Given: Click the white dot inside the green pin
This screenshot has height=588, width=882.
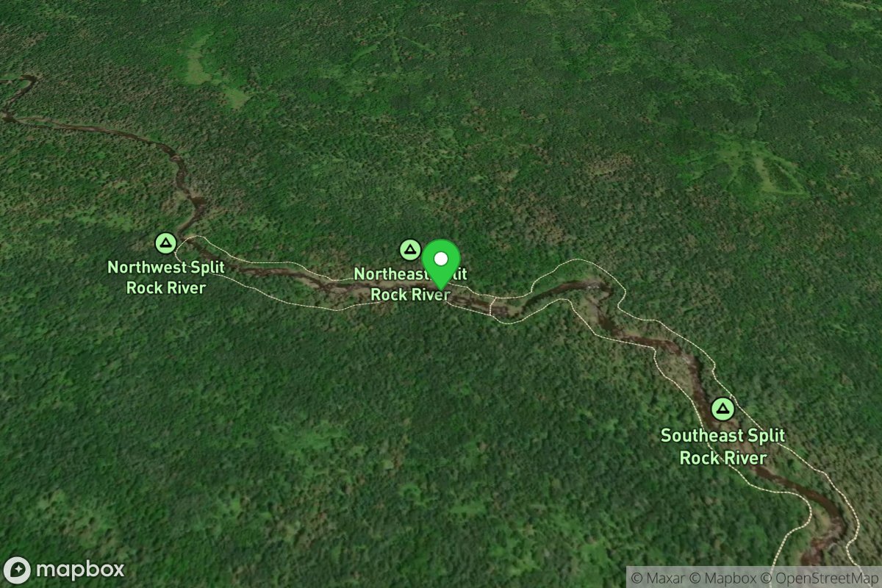Looking at the screenshot, I should (x=441, y=259).
